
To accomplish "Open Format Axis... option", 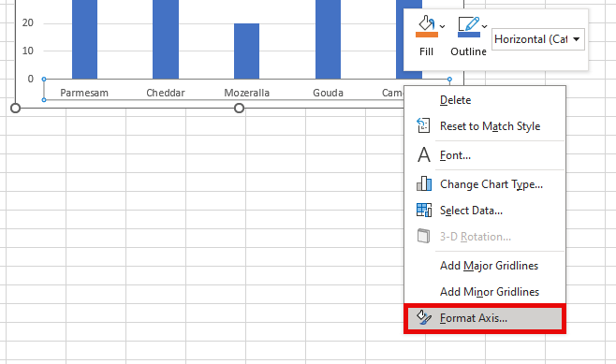I will point(485,318).
